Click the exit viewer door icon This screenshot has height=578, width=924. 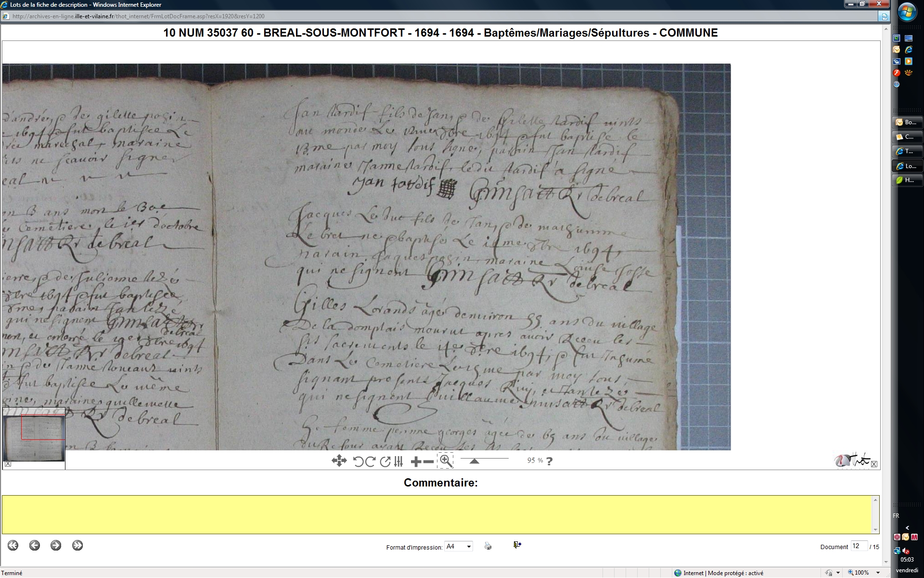coord(517,545)
